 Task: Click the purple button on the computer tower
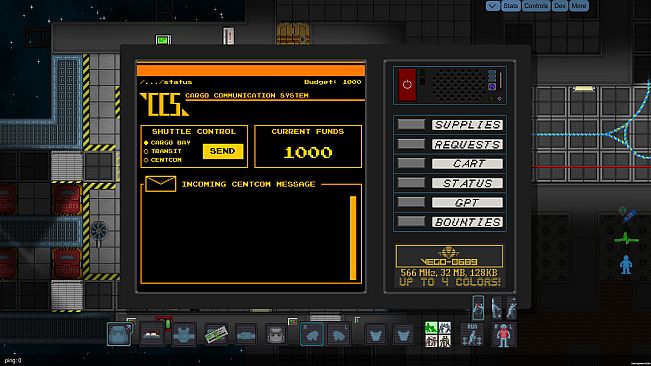(x=492, y=87)
